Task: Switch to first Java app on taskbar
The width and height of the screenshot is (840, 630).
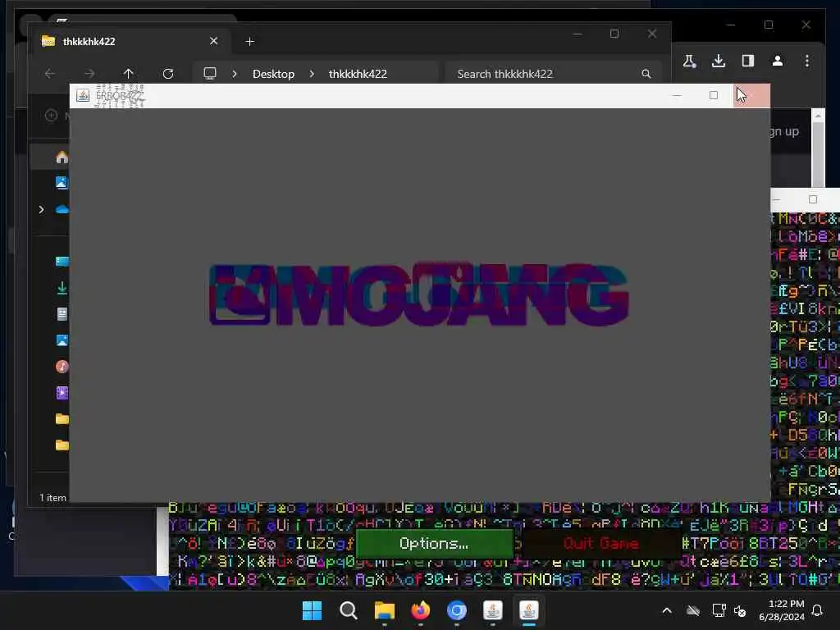Action: (x=493, y=610)
